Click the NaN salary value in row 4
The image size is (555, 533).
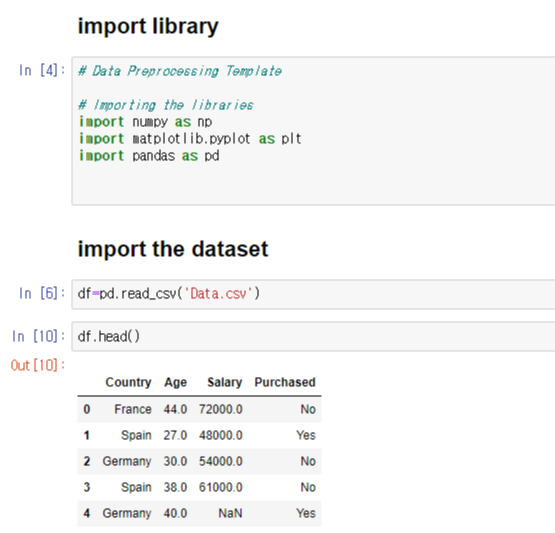pyautogui.click(x=230, y=513)
